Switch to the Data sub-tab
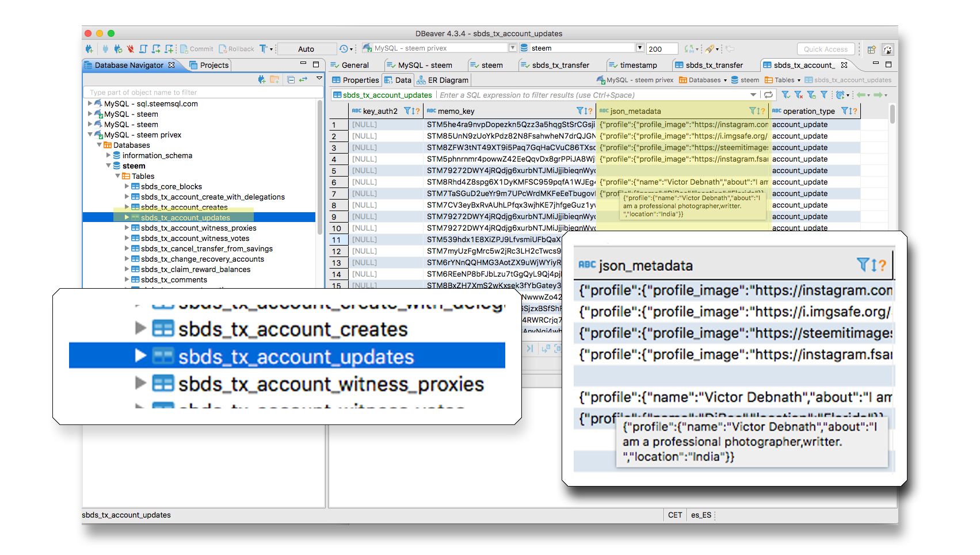This screenshot has height=555, width=980. pyautogui.click(x=398, y=80)
